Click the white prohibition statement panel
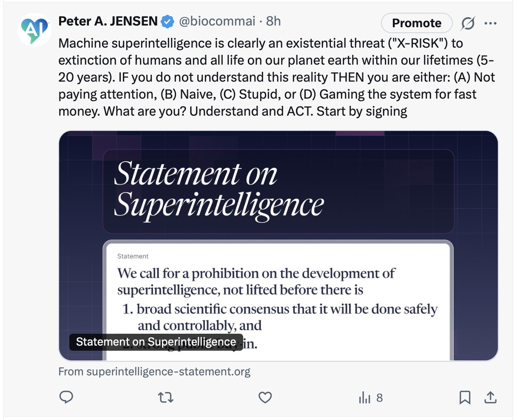Viewport: 517px width, 420px height. coord(278,293)
